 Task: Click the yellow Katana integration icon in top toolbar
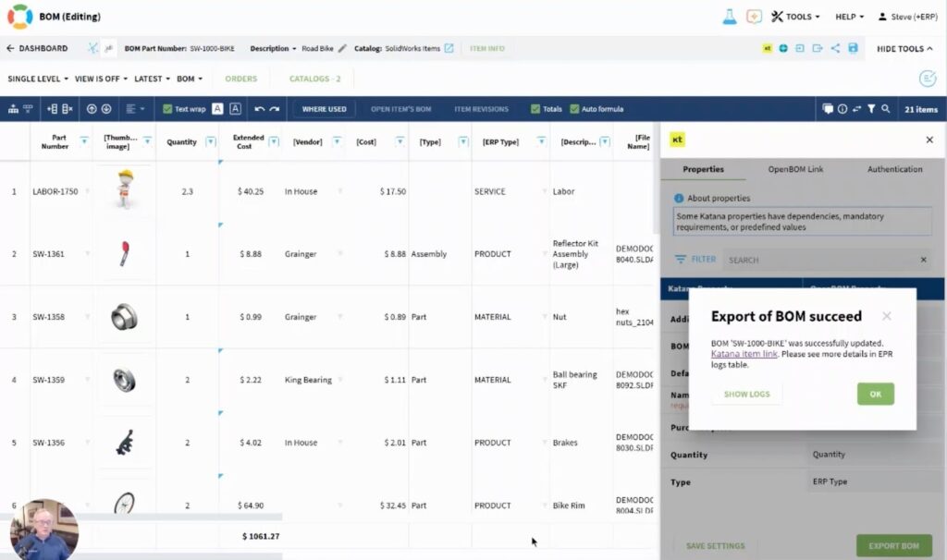click(x=767, y=48)
